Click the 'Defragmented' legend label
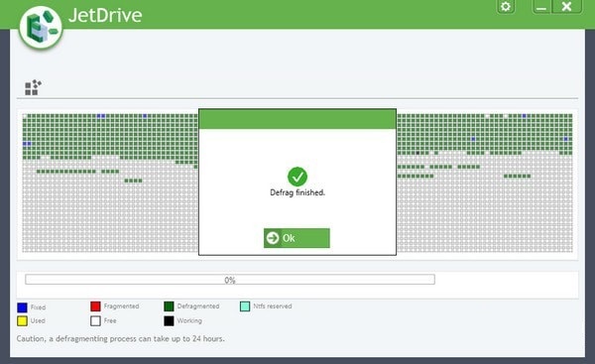 [x=198, y=305]
